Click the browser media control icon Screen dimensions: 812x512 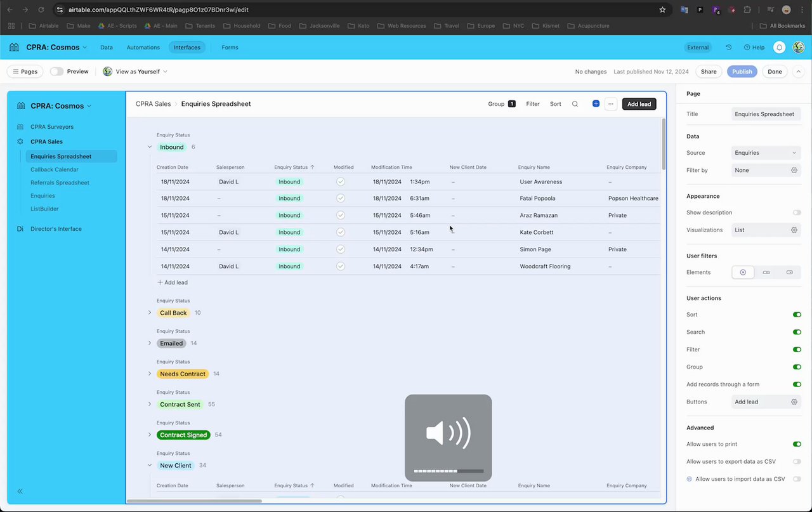coord(771,10)
